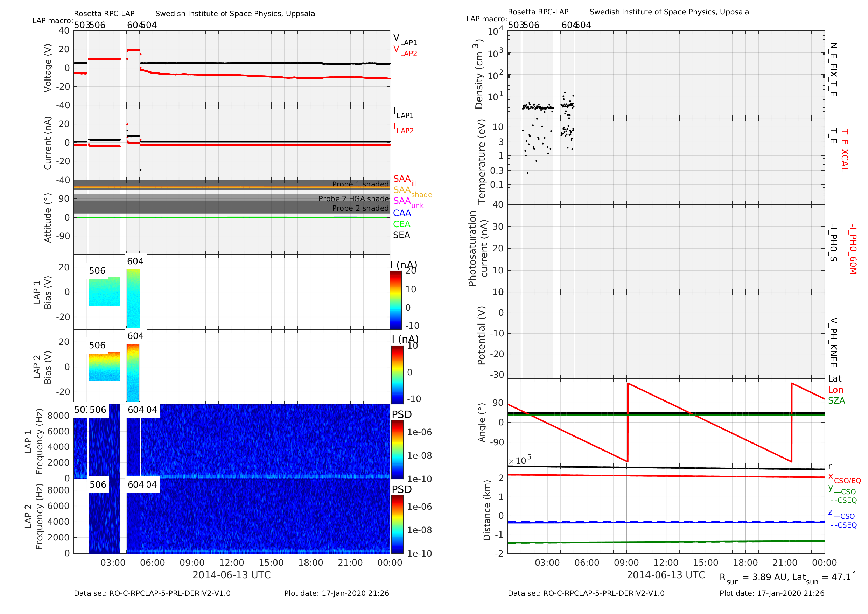The width and height of the screenshot is (868, 614).
Task: Click the Lat legend label
Action: click(x=835, y=378)
